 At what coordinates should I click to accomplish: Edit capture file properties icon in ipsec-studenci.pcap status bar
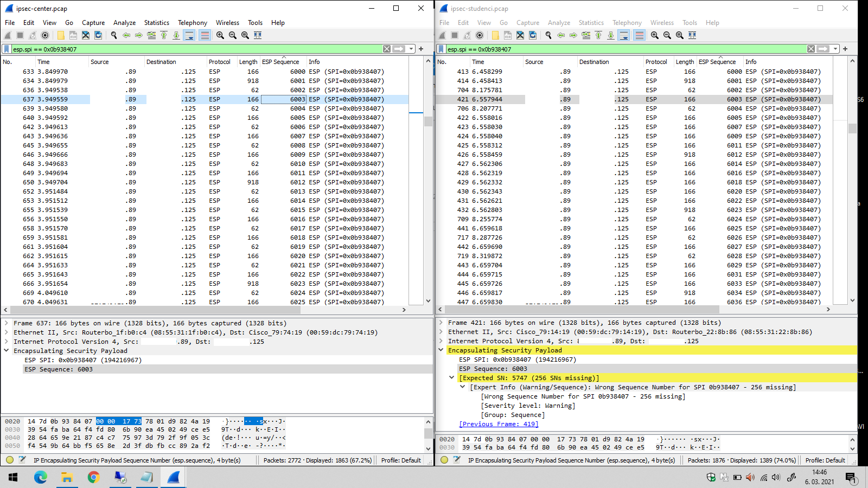[457, 460]
